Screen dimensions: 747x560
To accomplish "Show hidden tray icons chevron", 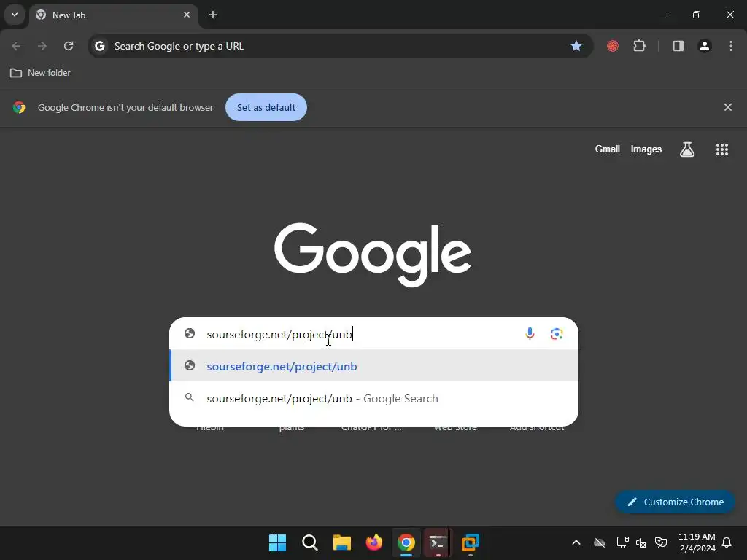I will point(576,542).
